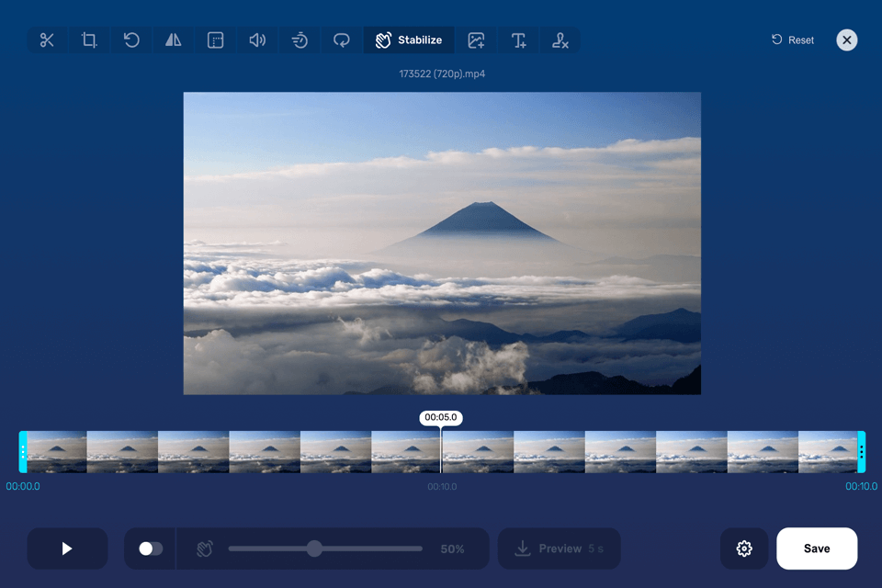Click the video preview image
The image size is (882, 588).
coord(442,243)
